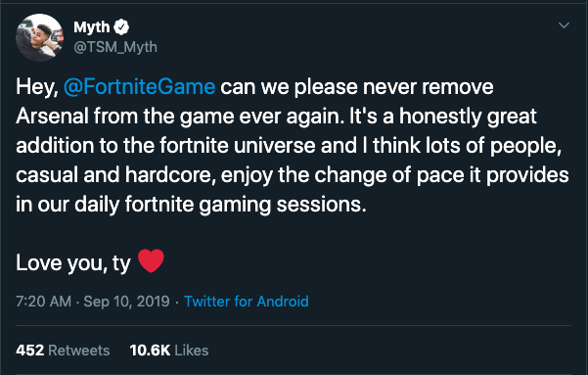Click the 'addition to the fortnite universe' line

[x=289, y=146]
